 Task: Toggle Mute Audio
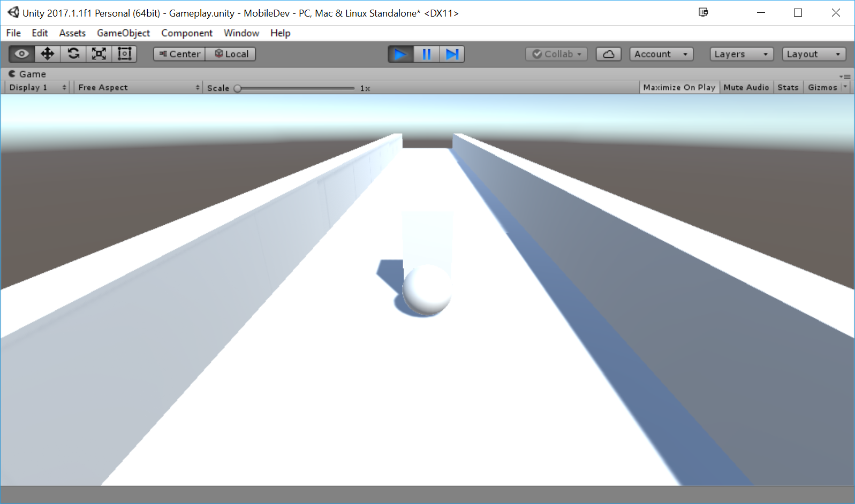coord(746,87)
